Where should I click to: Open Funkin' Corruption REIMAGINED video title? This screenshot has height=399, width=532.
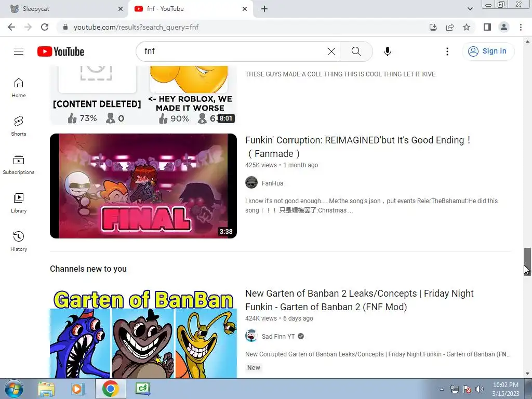point(358,147)
